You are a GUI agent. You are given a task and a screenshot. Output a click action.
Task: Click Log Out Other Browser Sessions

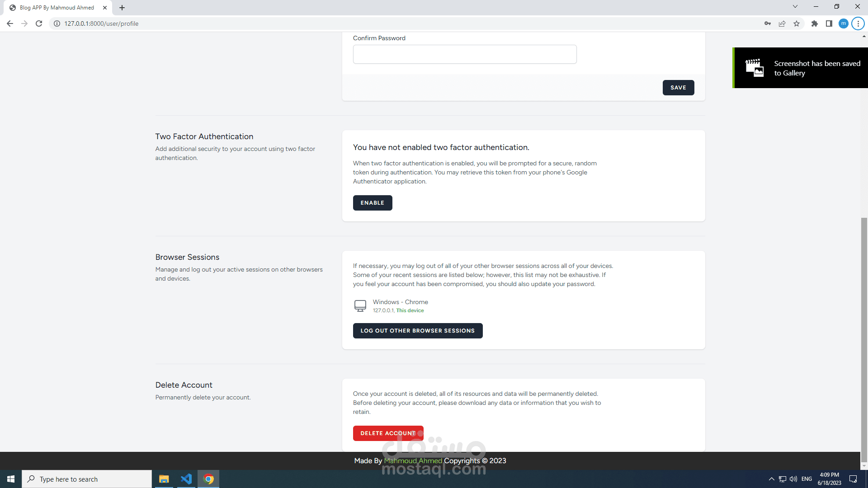click(417, 331)
